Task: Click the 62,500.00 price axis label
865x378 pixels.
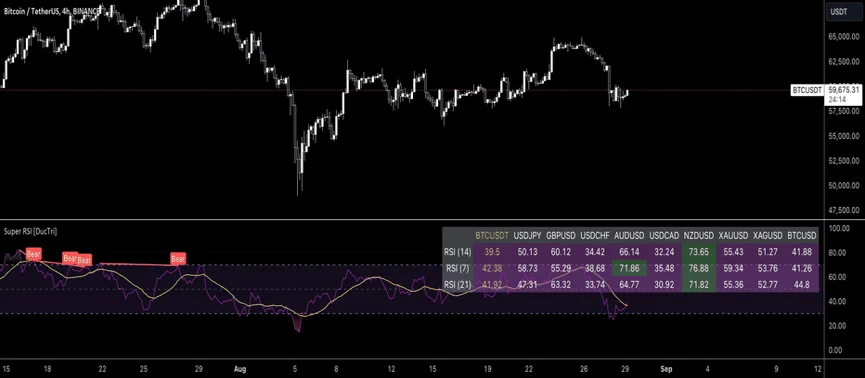Action: (x=844, y=62)
